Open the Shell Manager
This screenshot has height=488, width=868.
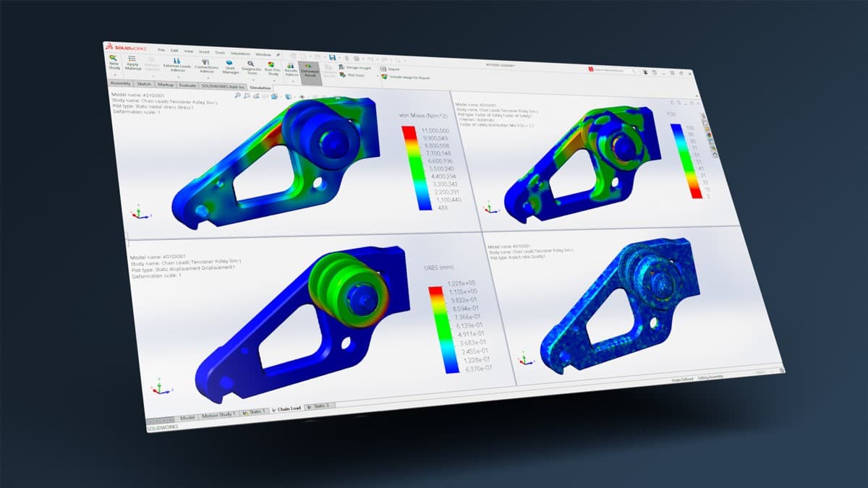231,67
